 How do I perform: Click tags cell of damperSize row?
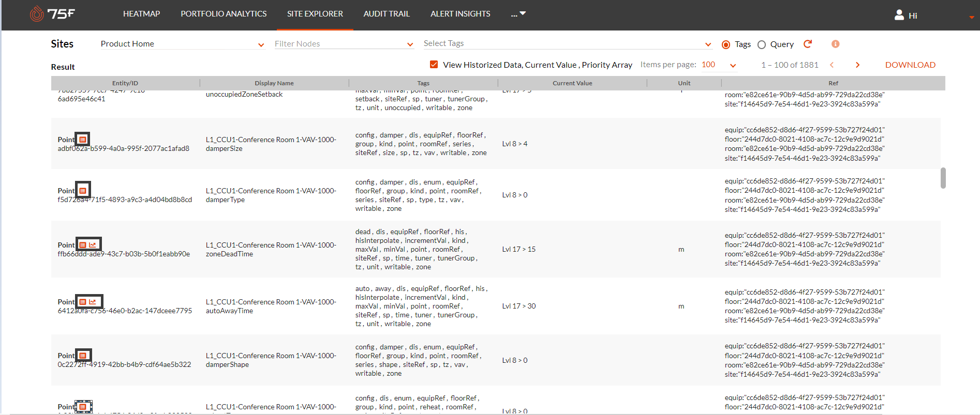tap(421, 144)
